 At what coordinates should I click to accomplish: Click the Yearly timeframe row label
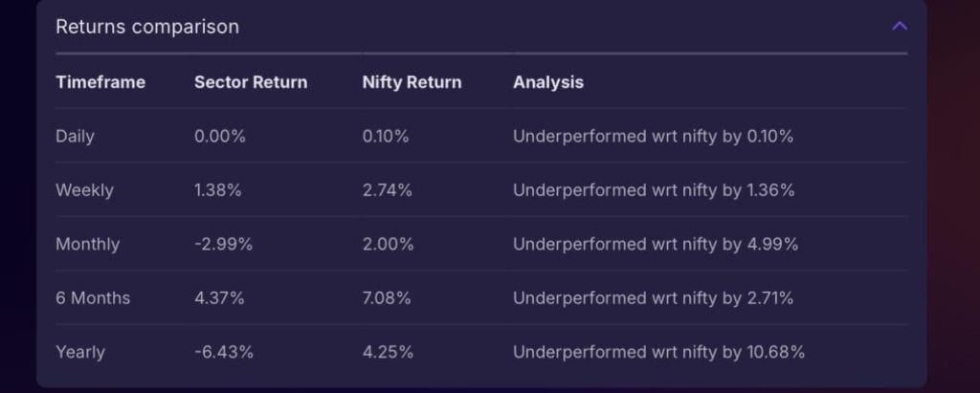tap(80, 352)
